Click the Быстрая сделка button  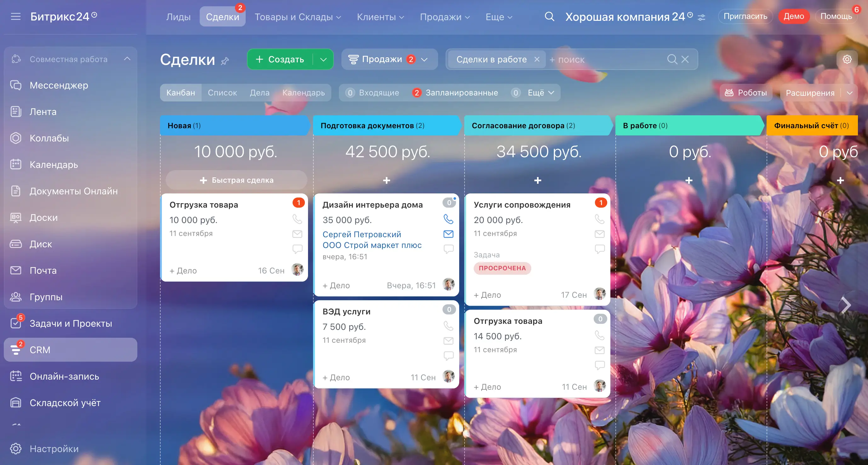(236, 180)
